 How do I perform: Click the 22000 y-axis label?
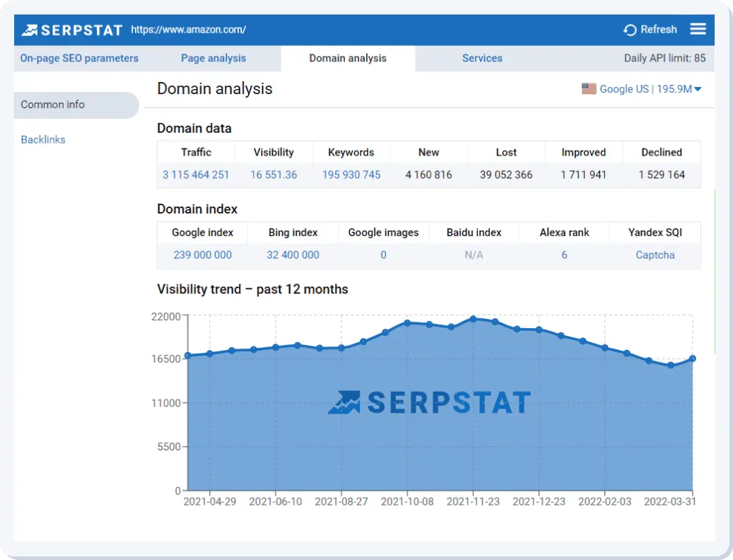click(166, 317)
